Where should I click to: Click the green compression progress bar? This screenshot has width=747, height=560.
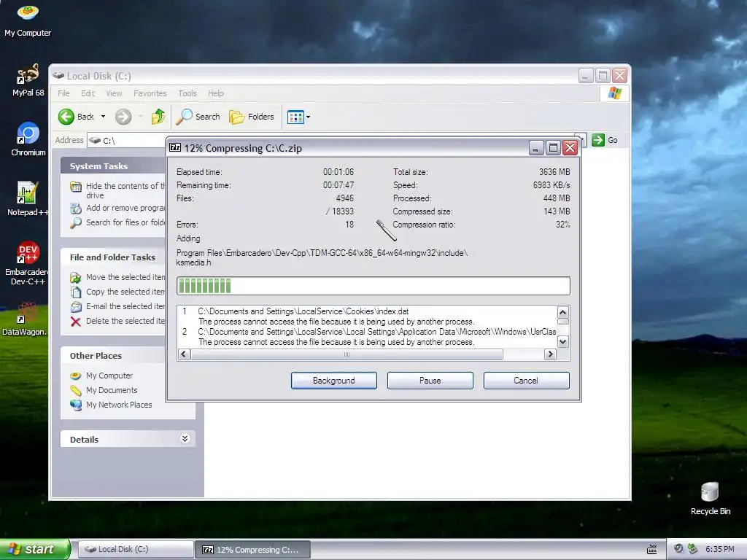[373, 286]
